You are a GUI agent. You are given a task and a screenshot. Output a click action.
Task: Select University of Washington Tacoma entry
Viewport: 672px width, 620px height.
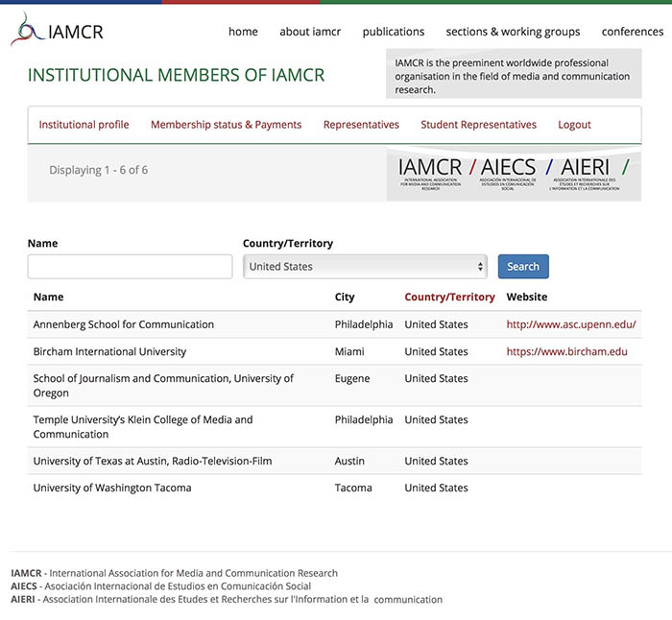point(112,488)
